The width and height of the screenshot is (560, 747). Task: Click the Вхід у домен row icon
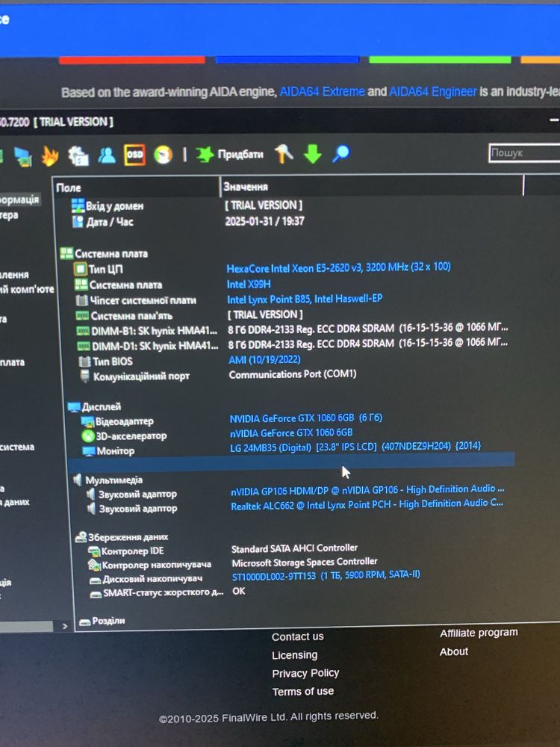78,206
